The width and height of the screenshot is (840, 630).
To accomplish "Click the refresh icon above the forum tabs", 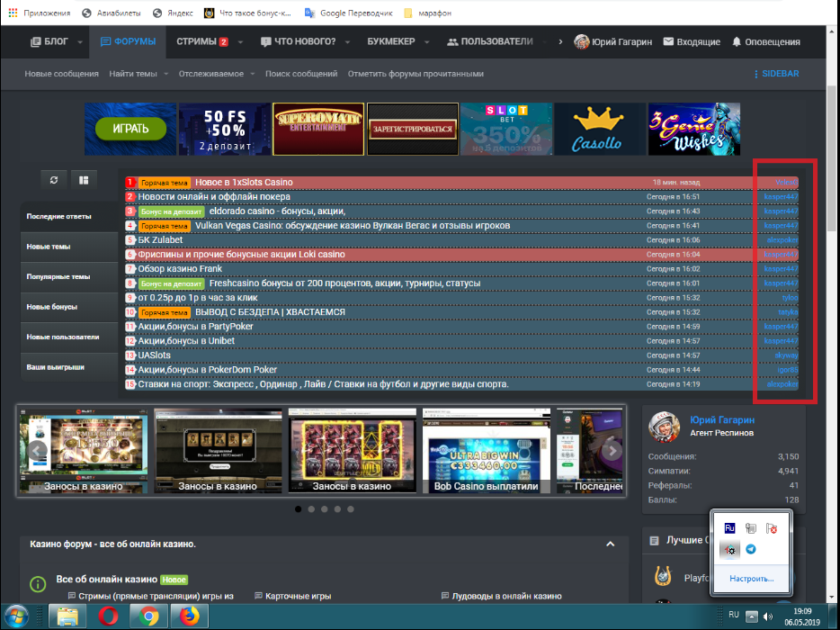I will [x=54, y=180].
